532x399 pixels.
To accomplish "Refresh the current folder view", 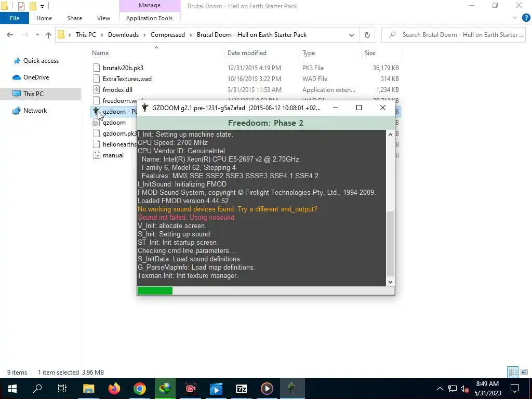I will [367, 35].
